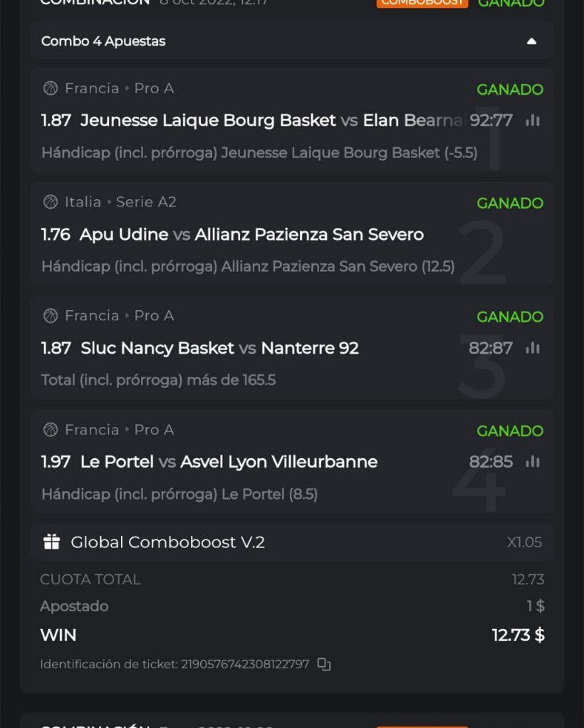Copy the ticket identification number
Screen dimensions: 584x728
click(324, 664)
